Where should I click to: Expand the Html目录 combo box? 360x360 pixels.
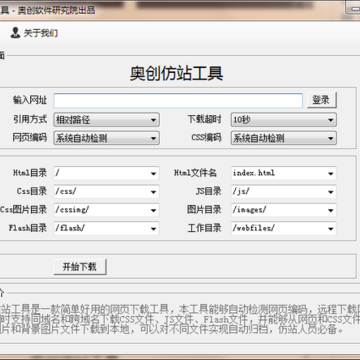point(106,173)
